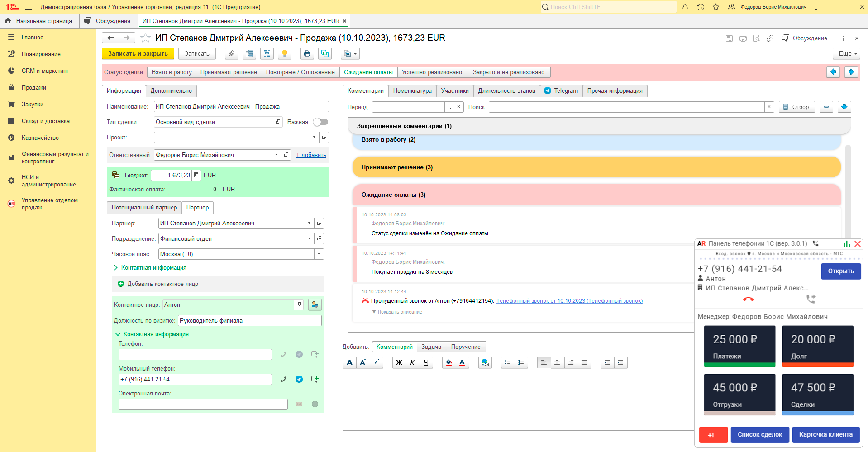Toggle the Важная switch

tap(320, 122)
